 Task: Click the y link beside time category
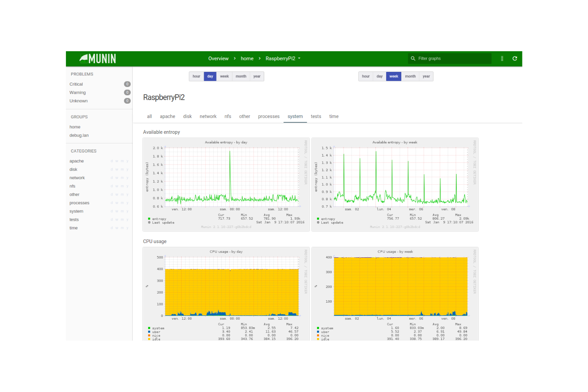pos(128,228)
